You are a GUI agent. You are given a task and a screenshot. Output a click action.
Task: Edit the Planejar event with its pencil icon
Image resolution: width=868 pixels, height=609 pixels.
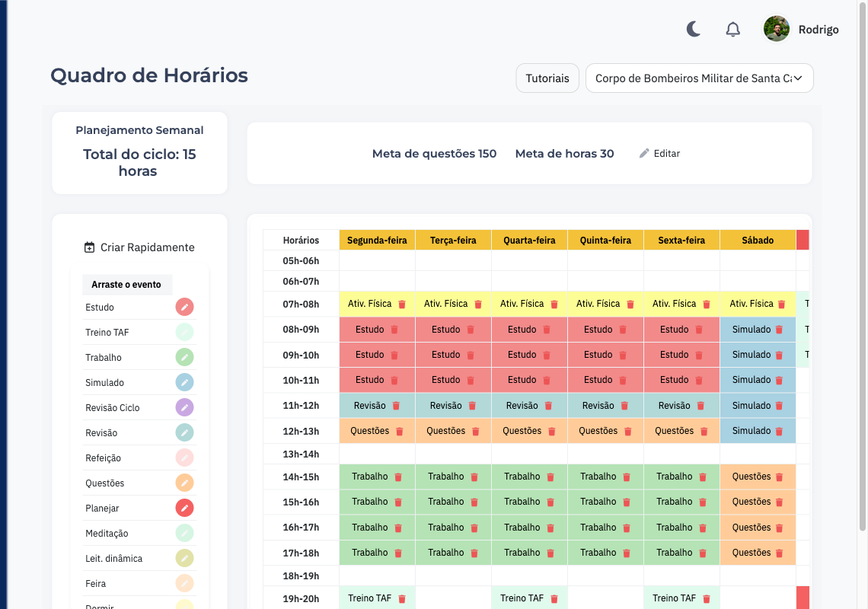pyautogui.click(x=184, y=508)
